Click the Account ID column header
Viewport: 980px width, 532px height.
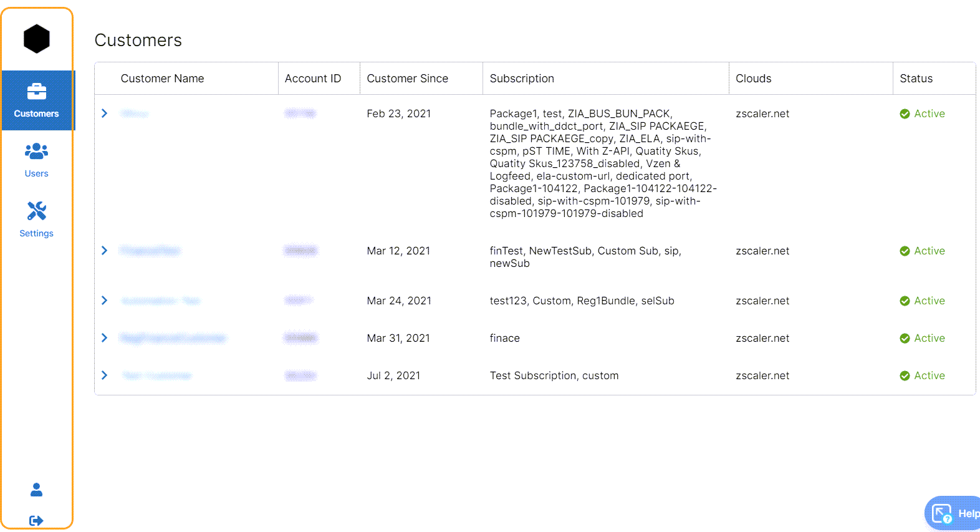click(x=313, y=79)
